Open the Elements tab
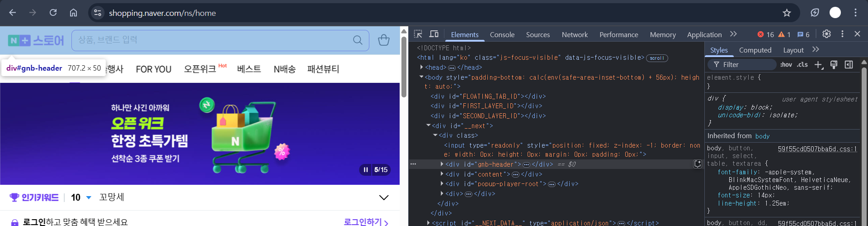Viewport: 868px width, 226px height. click(465, 34)
